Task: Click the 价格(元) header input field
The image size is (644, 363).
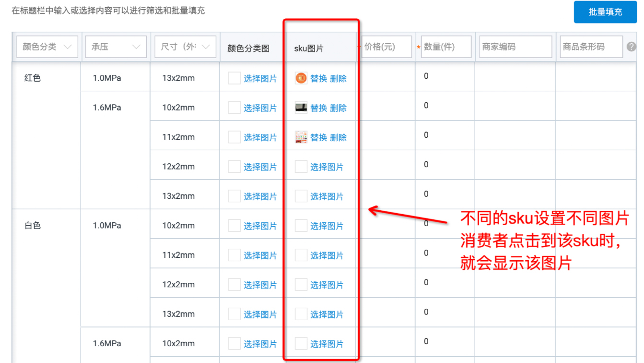Action: click(386, 47)
